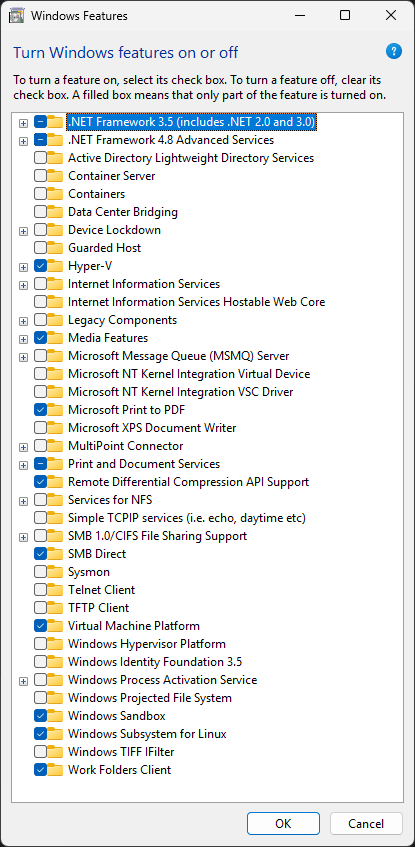Image resolution: width=415 pixels, height=847 pixels.
Task: Click folder icon beside TFTP Client
Action: click(x=55, y=608)
